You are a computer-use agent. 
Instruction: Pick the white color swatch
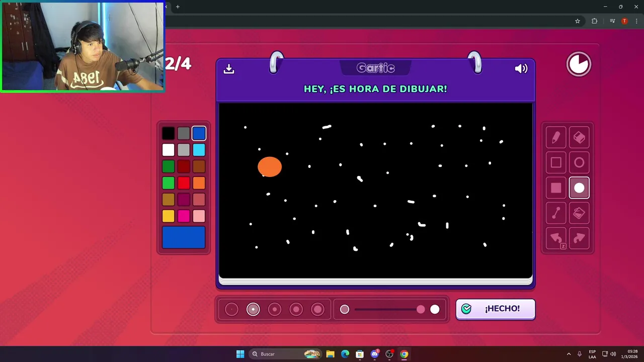pyautogui.click(x=169, y=150)
